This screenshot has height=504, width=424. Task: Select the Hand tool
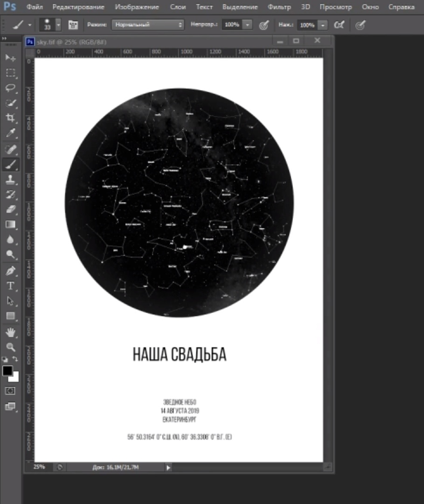(10, 332)
